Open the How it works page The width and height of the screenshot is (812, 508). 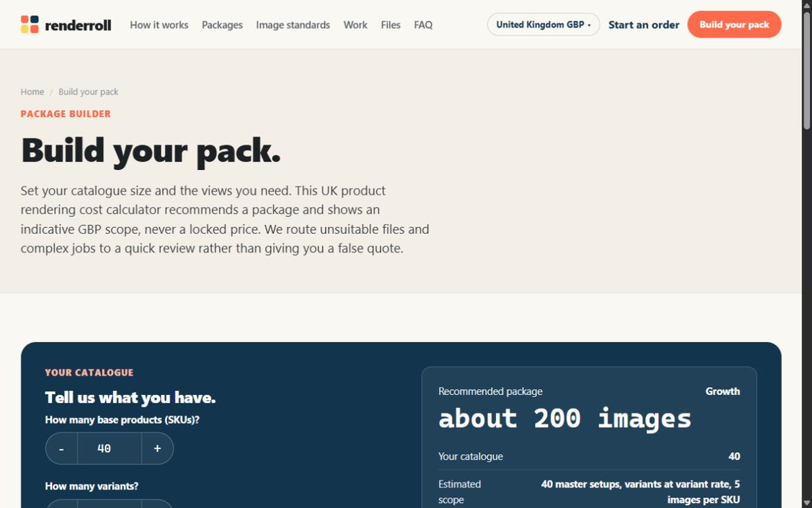159,25
